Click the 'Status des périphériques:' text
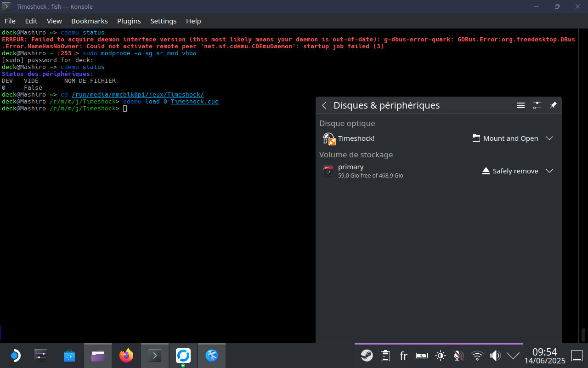The image size is (588, 368). tap(48, 74)
